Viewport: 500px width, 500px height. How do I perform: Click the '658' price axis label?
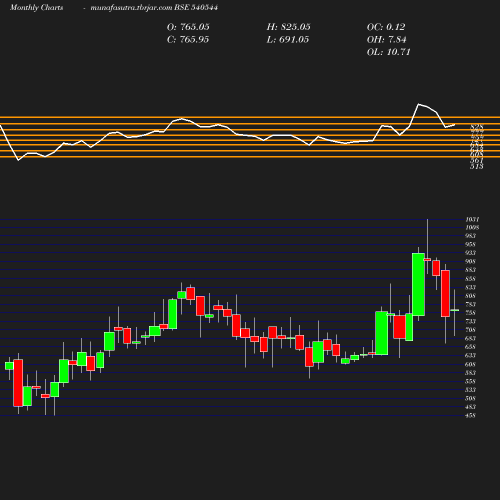[471, 347]
